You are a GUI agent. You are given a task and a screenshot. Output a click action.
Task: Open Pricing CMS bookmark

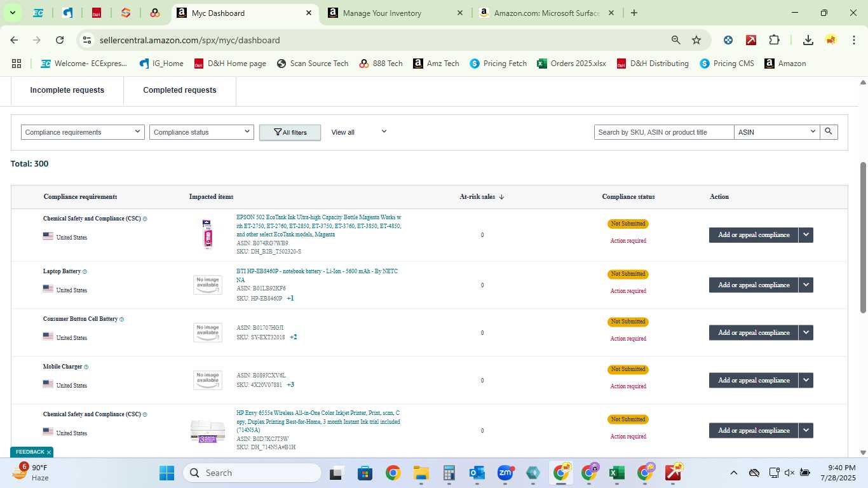pyautogui.click(x=727, y=64)
